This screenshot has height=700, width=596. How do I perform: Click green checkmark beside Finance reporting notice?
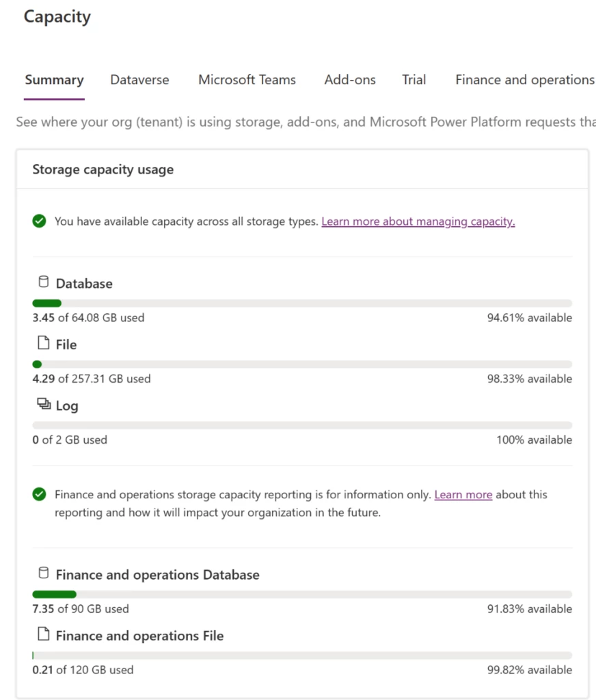40,494
